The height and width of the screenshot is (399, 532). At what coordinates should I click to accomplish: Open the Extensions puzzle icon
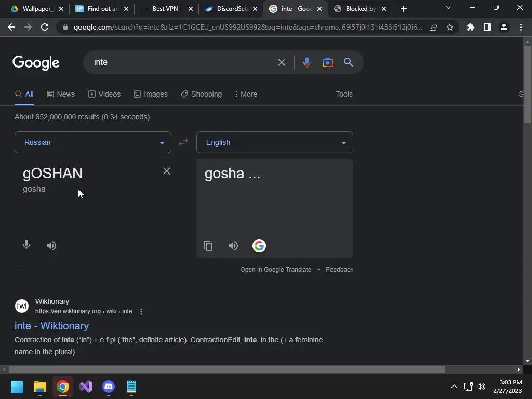tap(471, 27)
